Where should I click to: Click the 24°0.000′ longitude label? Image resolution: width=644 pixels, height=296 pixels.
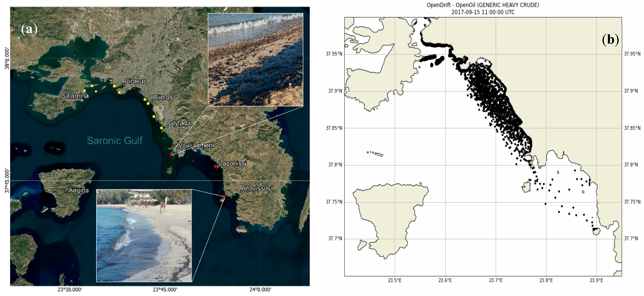click(260, 290)
